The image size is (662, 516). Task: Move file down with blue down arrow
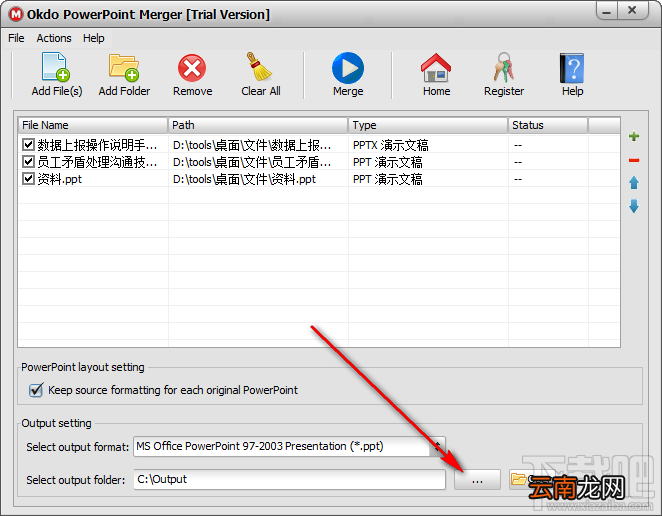click(x=634, y=206)
